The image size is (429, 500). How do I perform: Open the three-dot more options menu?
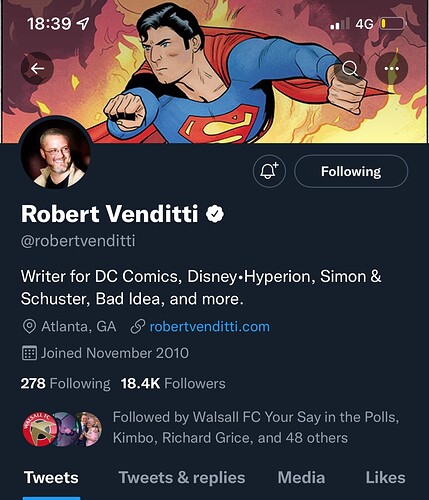pos(391,68)
